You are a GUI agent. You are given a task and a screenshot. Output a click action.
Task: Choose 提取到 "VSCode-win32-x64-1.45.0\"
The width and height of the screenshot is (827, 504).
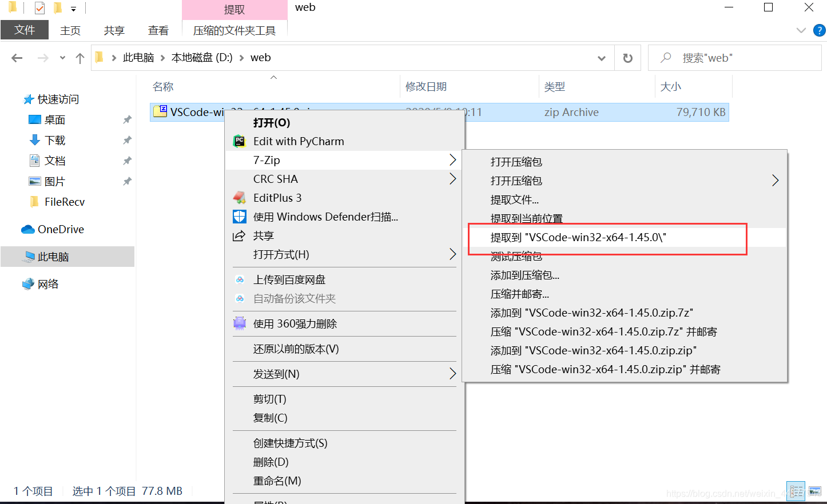[625, 237]
